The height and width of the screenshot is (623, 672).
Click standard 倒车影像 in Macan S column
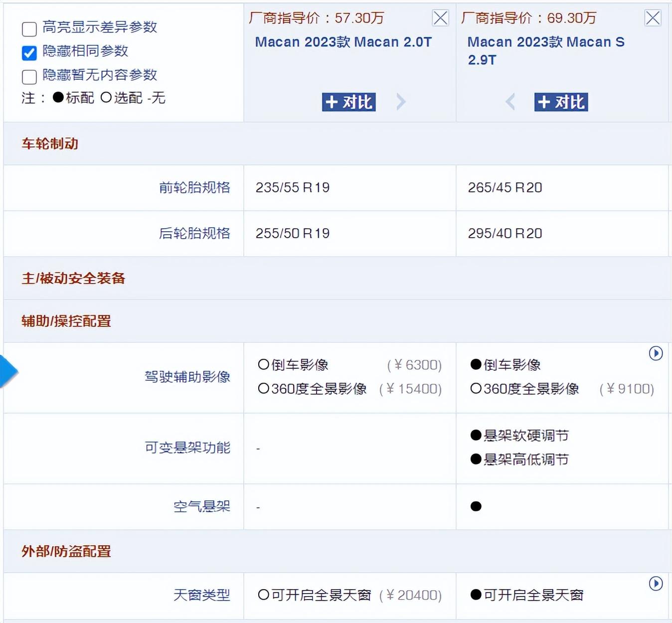tap(505, 365)
